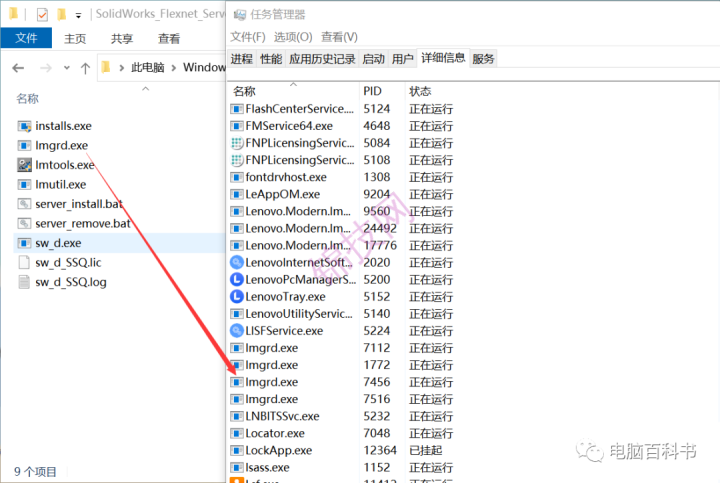Click the lmgrd.exe icon in Explorer

coord(24,146)
